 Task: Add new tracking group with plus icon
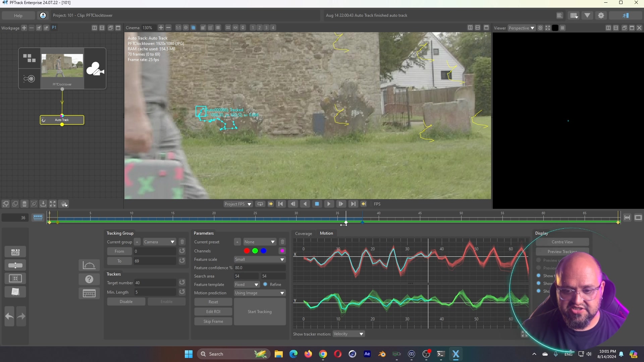pyautogui.click(x=137, y=242)
